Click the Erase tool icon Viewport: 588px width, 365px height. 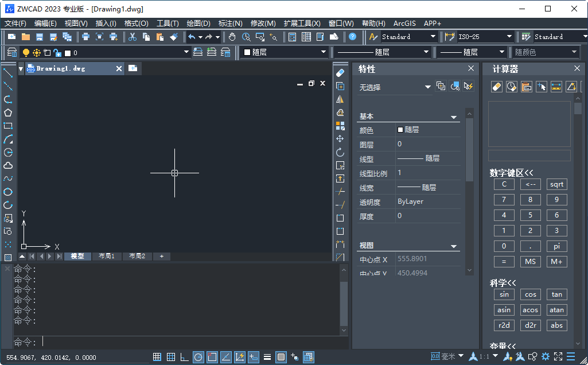340,73
